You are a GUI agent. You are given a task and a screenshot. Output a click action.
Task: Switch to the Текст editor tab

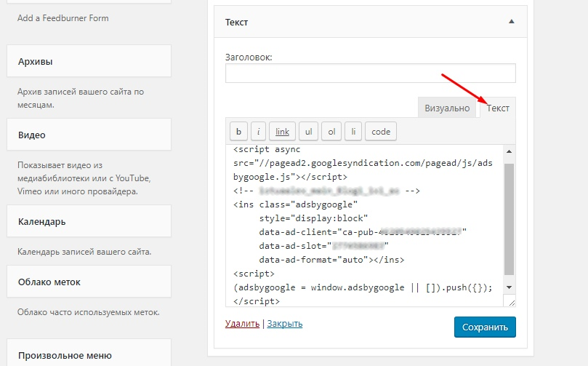click(498, 108)
